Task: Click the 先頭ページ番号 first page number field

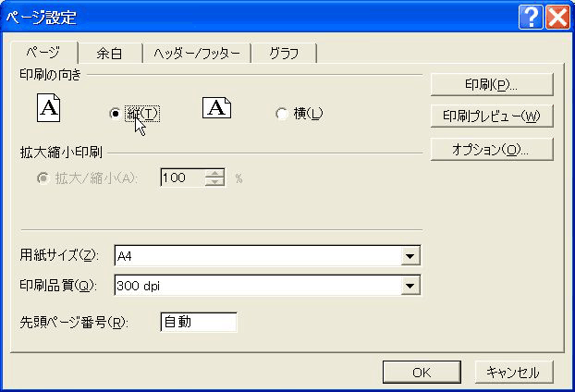Action: pyautogui.click(x=198, y=322)
